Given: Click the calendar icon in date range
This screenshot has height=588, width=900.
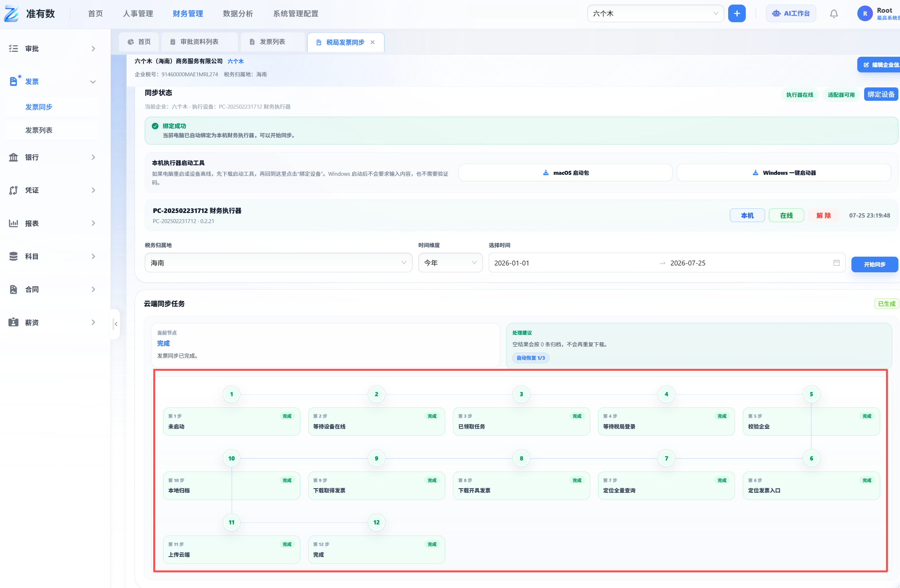Looking at the screenshot, I should coord(836,263).
